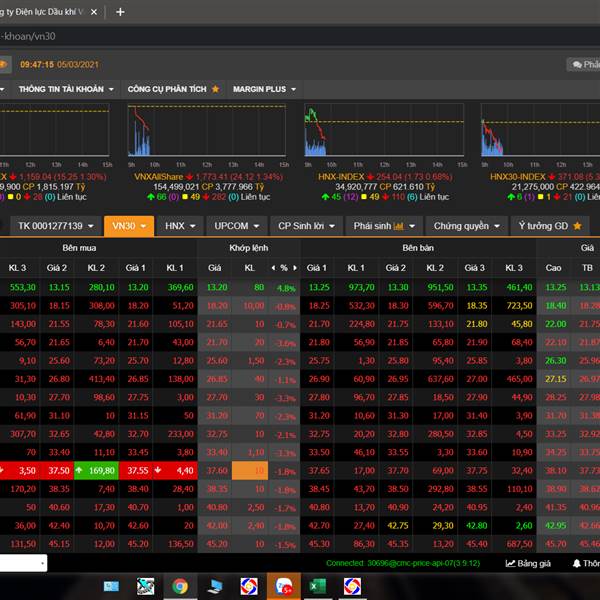The height and width of the screenshot is (600, 600).
Task: Open the Chứng quyền tab
Action: (x=466, y=226)
